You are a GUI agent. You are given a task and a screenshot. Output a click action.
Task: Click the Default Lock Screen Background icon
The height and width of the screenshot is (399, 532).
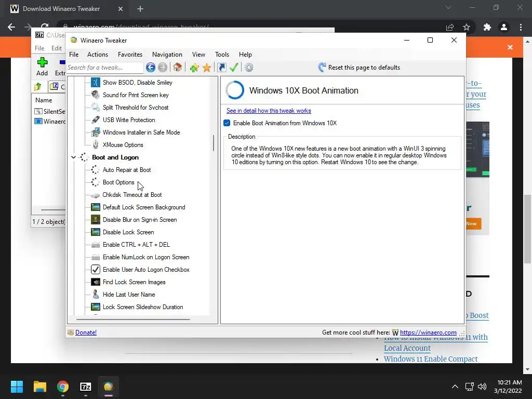click(x=96, y=207)
